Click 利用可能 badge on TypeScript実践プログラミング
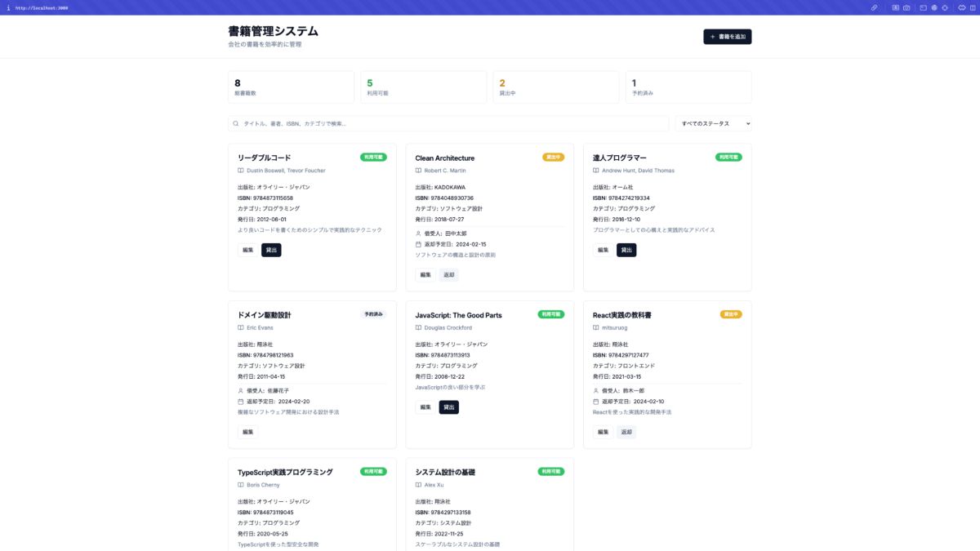Screen dimensions: 980x551 click(x=373, y=471)
